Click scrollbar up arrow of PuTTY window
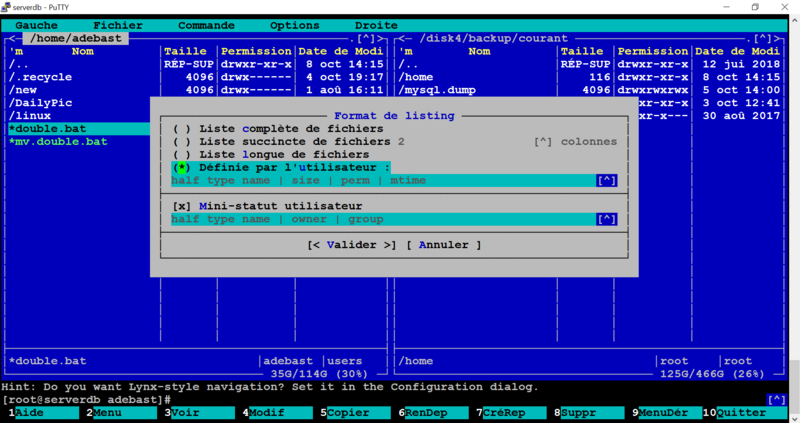This screenshot has width=800, height=423. coord(794,20)
